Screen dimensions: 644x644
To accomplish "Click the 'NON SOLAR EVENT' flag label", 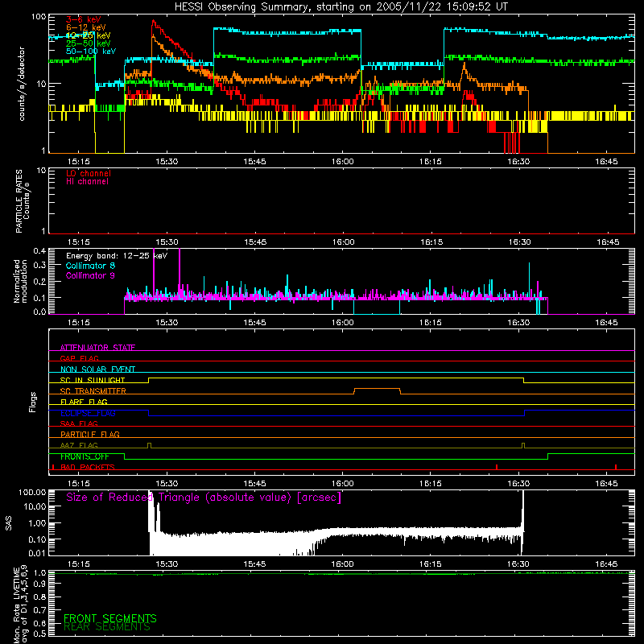I will click(x=97, y=369).
